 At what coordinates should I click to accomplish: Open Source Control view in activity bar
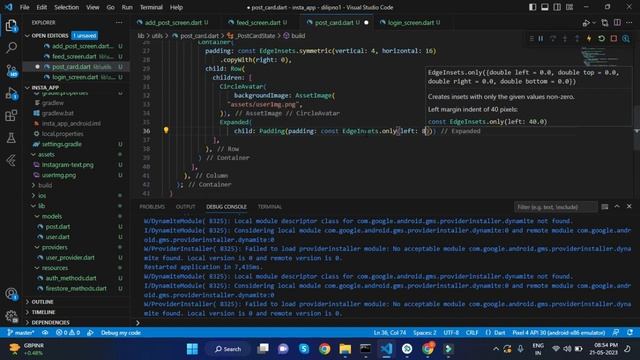(x=11, y=70)
